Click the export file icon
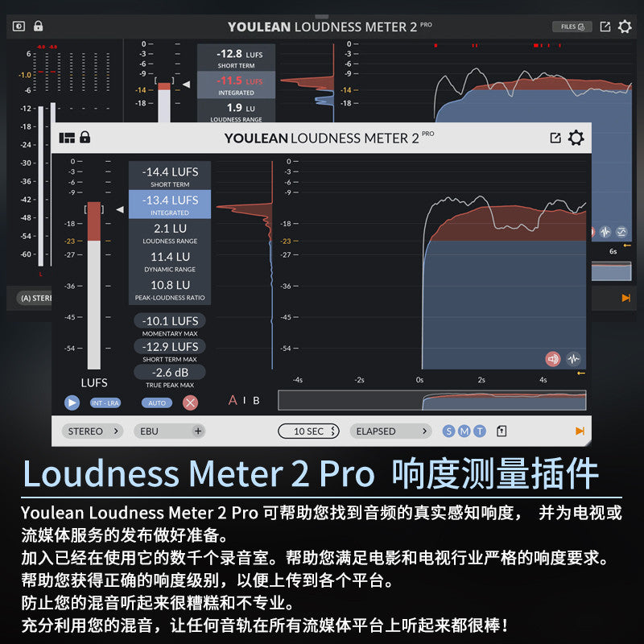The image size is (644, 644). point(502,431)
